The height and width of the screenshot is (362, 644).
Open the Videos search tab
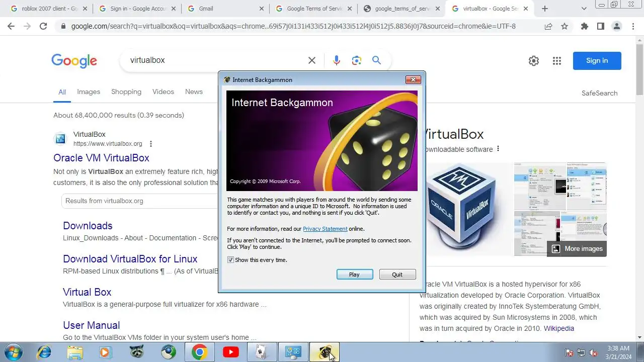[x=163, y=92]
